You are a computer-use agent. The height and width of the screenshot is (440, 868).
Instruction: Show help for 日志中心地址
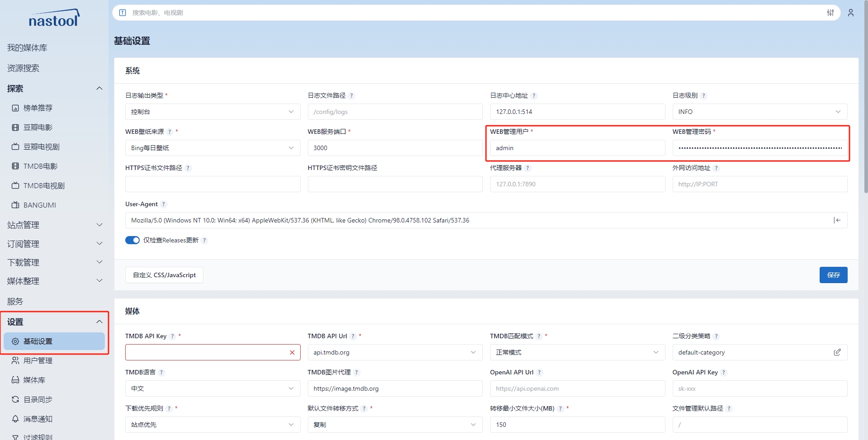pos(534,96)
